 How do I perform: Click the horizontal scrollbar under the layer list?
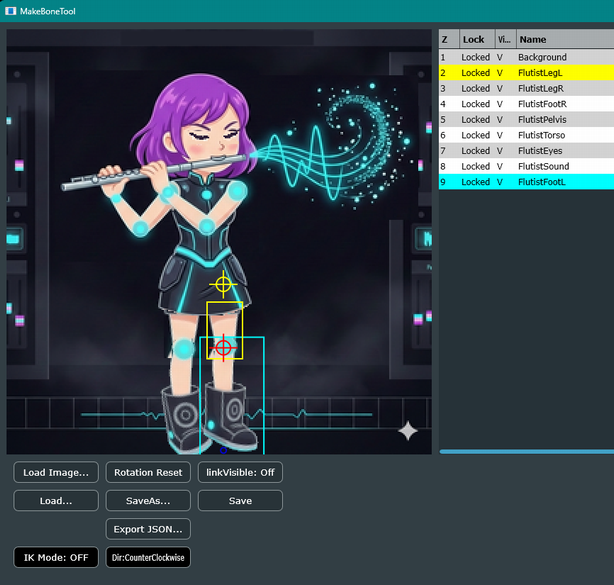(526, 452)
